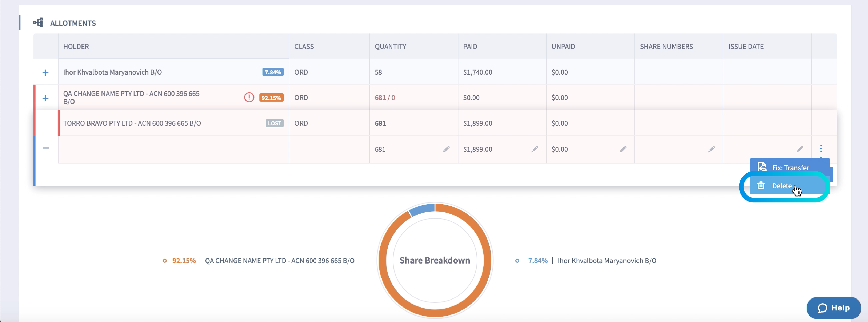This screenshot has width=868, height=322.
Task: Select TORRO BRAVO PTY LTD holder name
Action: 132,123
